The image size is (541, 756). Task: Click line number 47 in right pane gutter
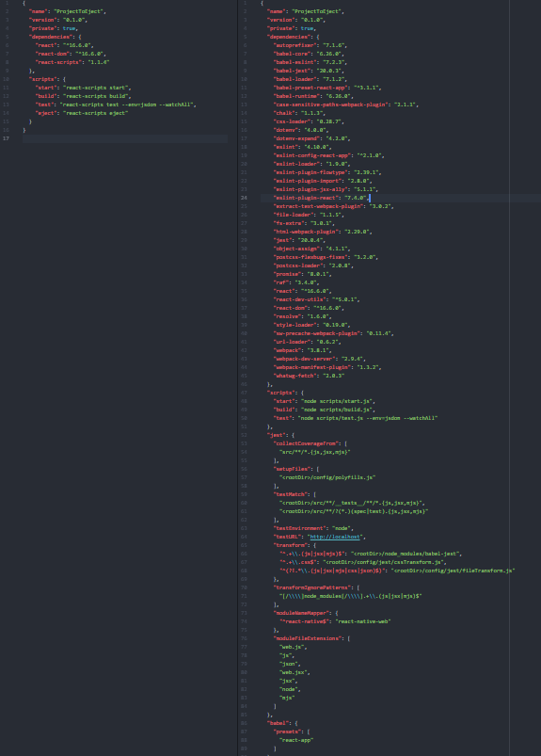[245, 393]
